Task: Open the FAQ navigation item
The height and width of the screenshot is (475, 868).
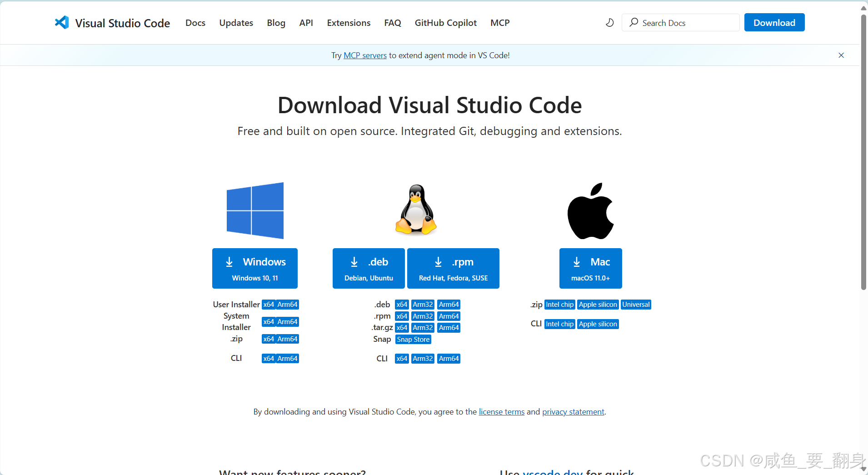Action: pyautogui.click(x=393, y=23)
